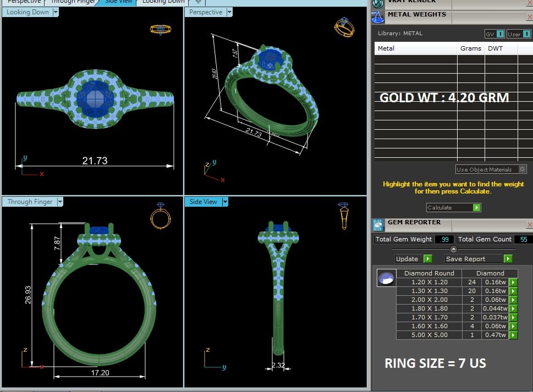Open the Through Finger viewport dropdown
Image resolution: width=533 pixels, height=392 pixels.
pyautogui.click(x=60, y=202)
